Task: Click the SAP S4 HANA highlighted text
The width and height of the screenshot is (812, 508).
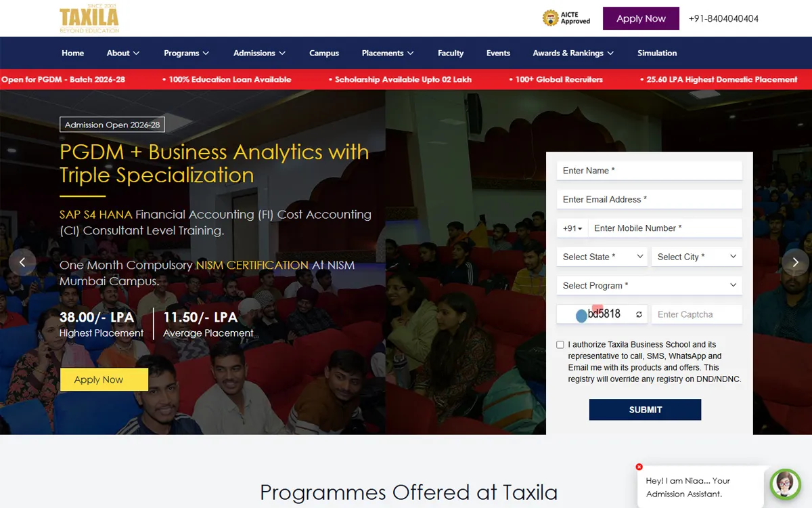Action: click(95, 214)
